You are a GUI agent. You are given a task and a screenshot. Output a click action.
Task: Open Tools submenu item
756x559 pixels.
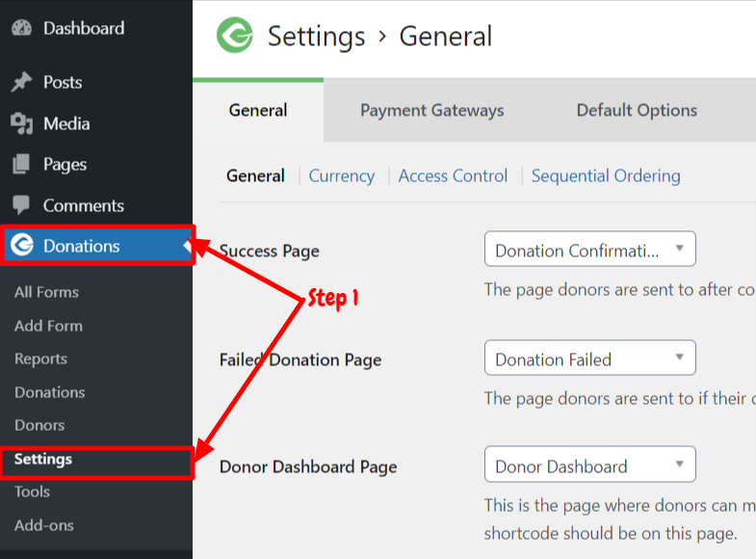click(32, 492)
